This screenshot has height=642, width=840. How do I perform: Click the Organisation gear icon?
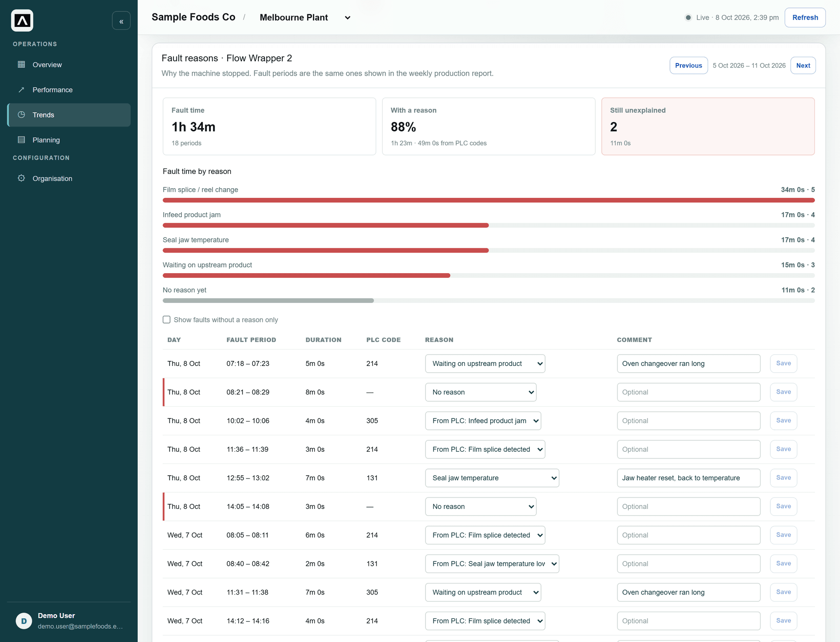click(x=21, y=178)
